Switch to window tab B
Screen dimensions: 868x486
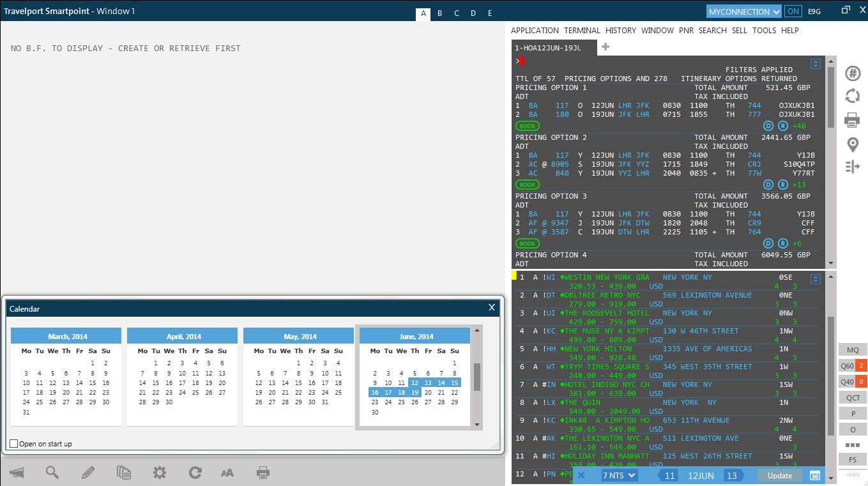(x=439, y=13)
